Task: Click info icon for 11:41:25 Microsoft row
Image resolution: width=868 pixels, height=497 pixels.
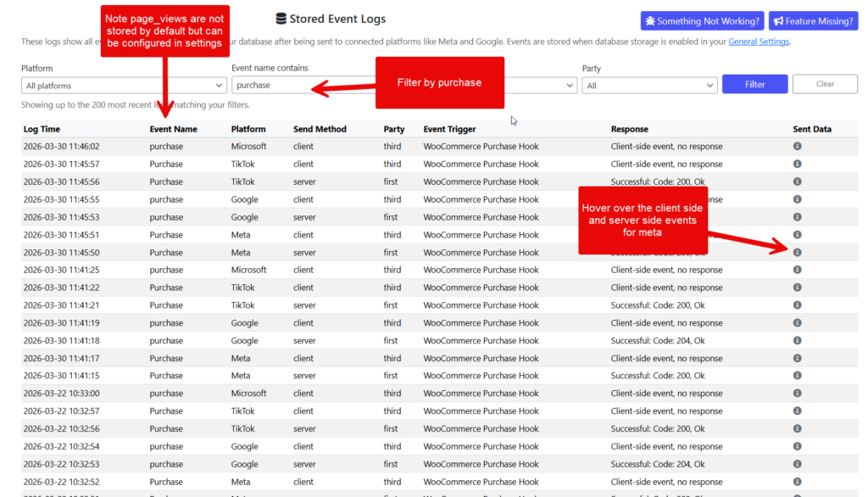Action: 797,270
